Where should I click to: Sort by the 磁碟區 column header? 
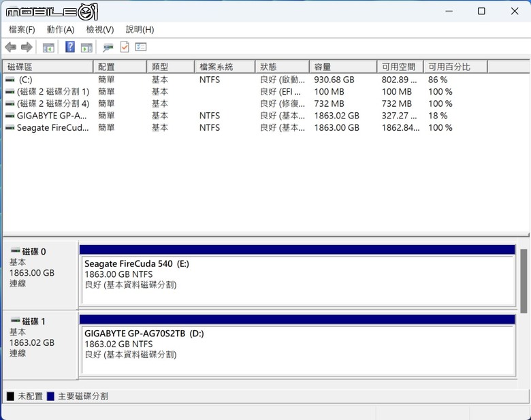click(x=48, y=67)
